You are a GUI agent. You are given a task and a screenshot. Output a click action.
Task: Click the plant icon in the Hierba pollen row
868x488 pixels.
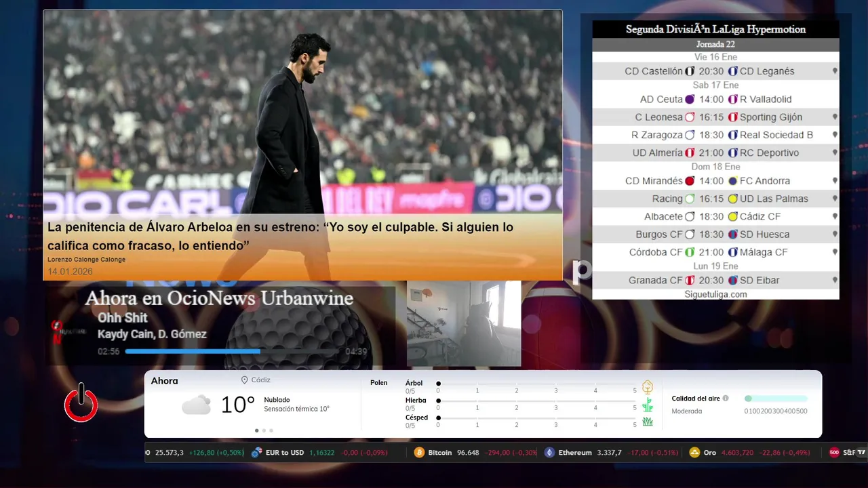point(648,405)
